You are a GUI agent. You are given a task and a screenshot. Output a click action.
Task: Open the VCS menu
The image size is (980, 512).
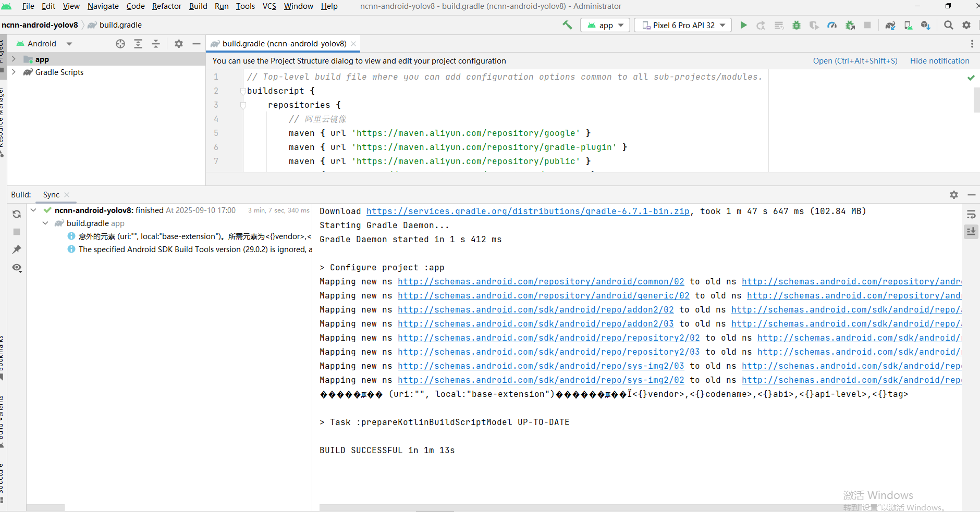(x=269, y=6)
